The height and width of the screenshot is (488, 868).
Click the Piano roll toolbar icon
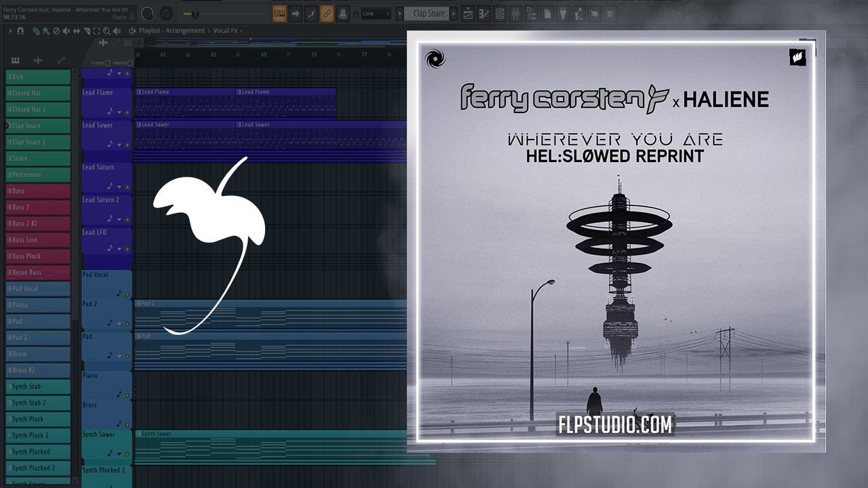(484, 13)
